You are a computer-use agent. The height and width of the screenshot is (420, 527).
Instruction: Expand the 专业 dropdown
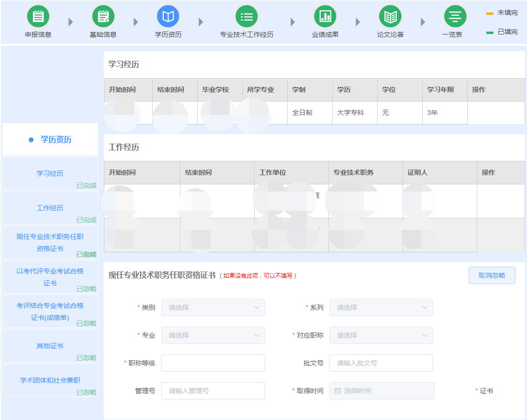(213, 335)
